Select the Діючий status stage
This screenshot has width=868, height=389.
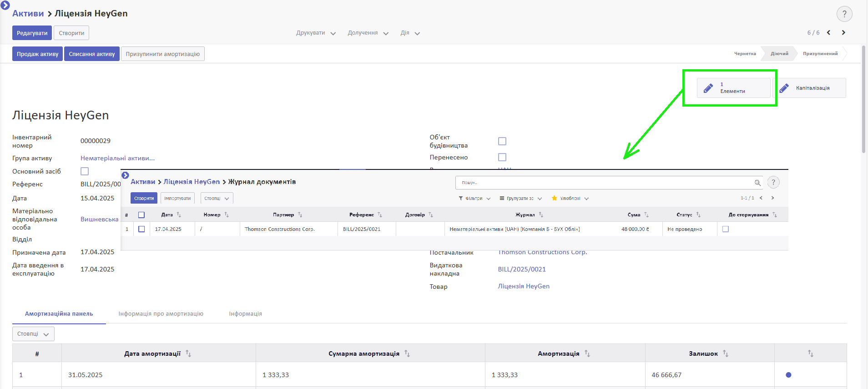pos(780,54)
